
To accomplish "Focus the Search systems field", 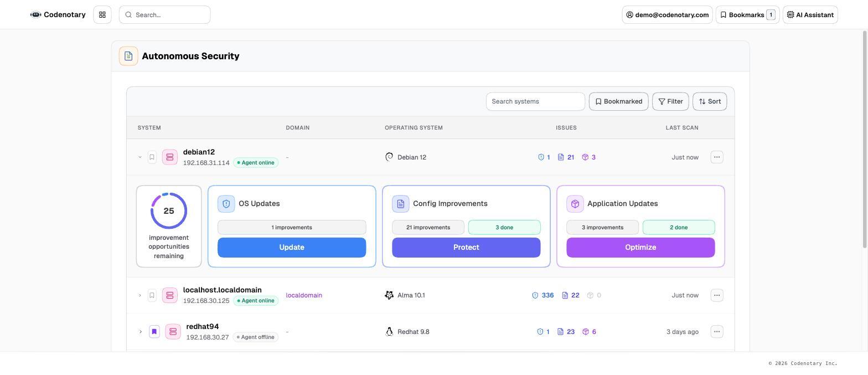I will 535,101.
